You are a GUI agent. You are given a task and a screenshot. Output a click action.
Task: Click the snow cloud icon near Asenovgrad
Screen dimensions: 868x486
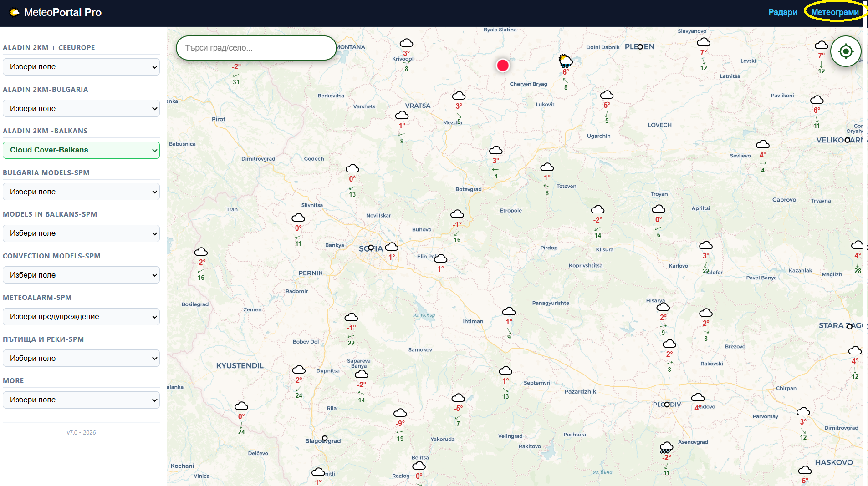pos(666,447)
